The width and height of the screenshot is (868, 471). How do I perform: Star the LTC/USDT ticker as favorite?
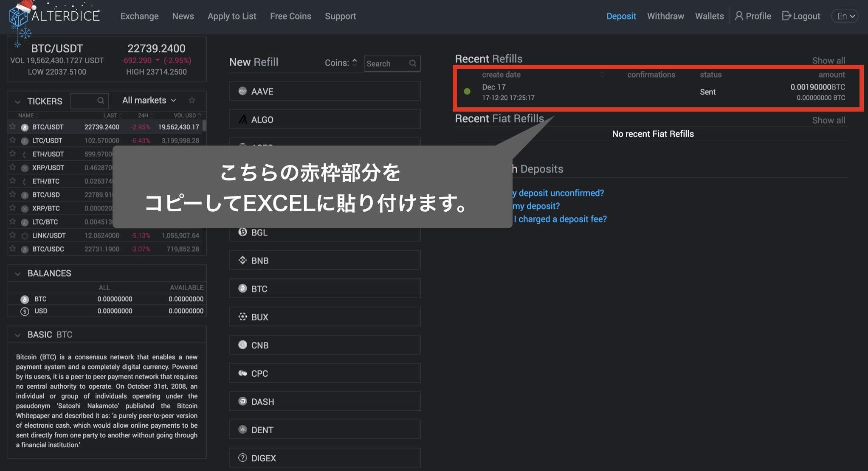(13, 140)
